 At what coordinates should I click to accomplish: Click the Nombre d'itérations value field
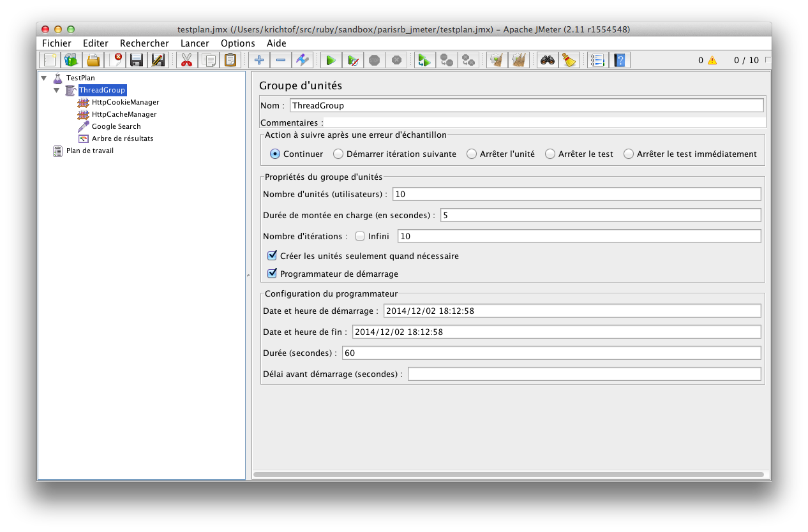[580, 236]
